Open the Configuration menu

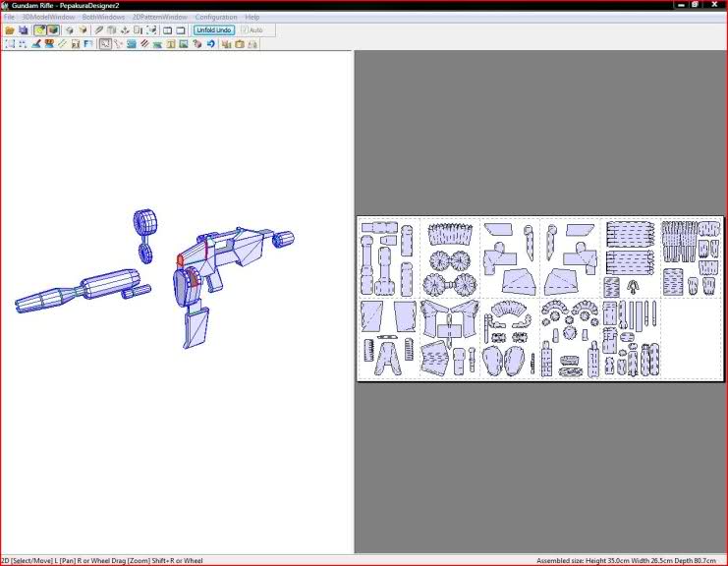(215, 18)
